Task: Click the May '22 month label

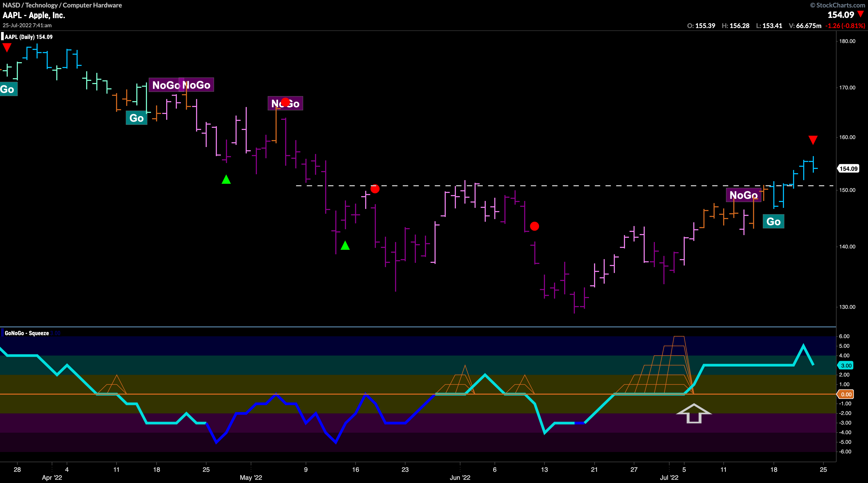Action: [251, 478]
